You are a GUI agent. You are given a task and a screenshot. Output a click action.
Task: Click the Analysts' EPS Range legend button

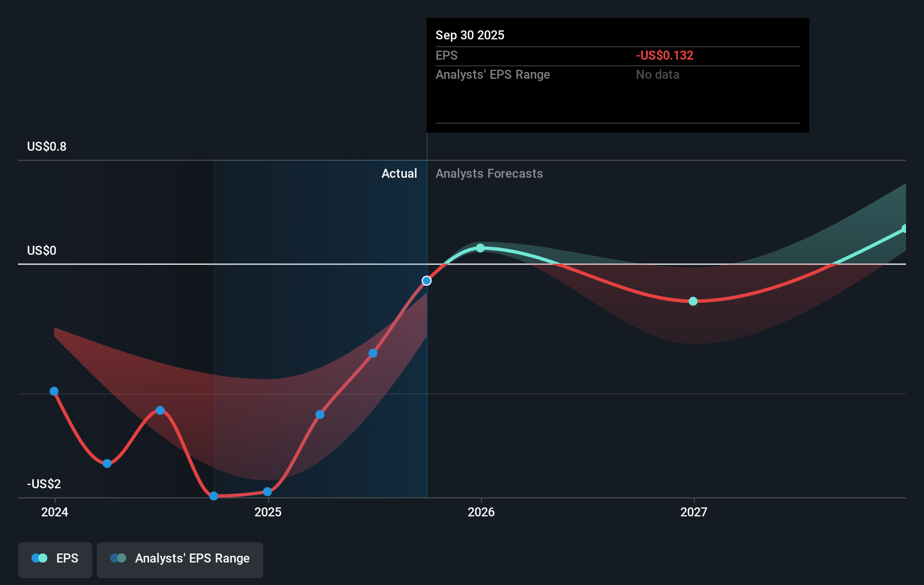pyautogui.click(x=180, y=559)
